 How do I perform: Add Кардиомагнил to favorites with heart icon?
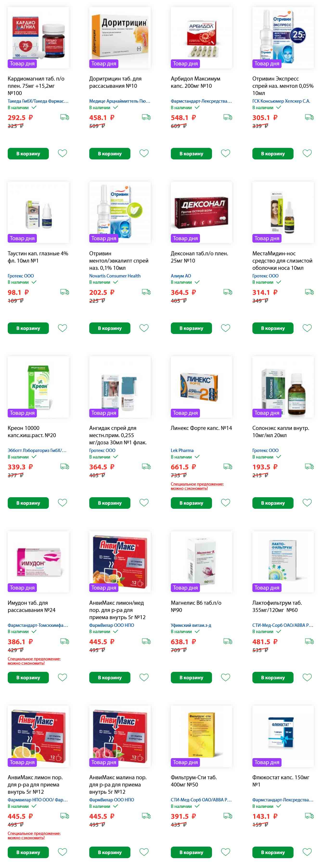pyautogui.click(x=62, y=153)
